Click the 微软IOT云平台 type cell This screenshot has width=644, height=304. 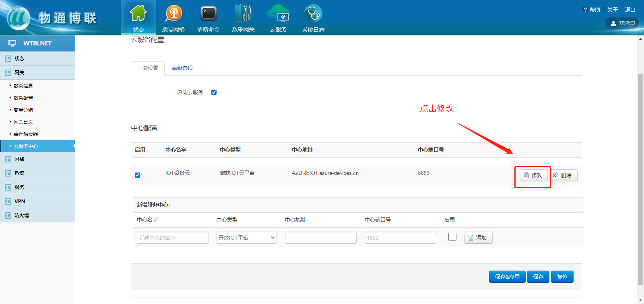(x=237, y=173)
